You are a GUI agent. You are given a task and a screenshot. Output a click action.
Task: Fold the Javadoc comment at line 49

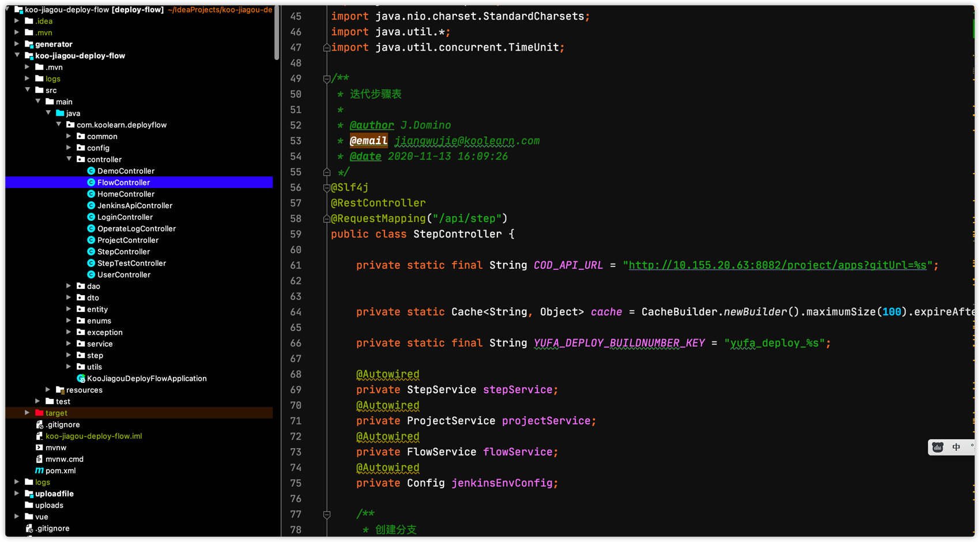327,78
